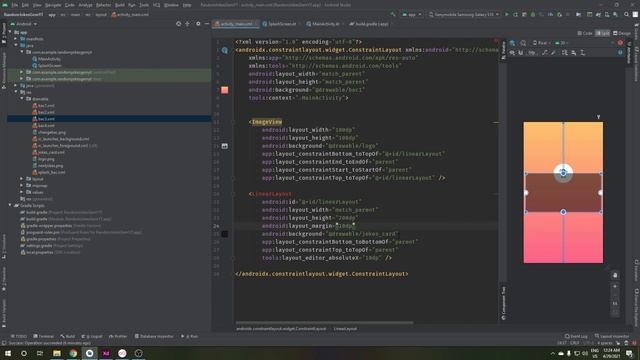
Task: Click dark gutter swatch beside jokes_card background line
Action: pos(224,234)
